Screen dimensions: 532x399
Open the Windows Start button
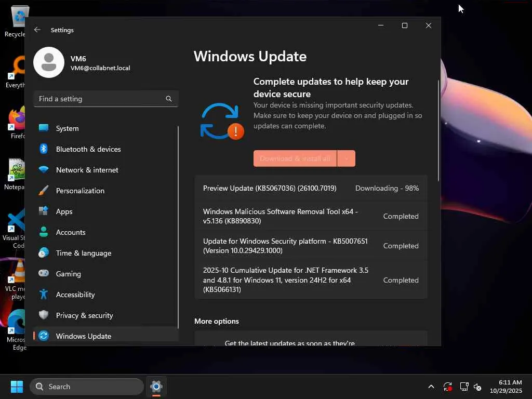(17, 387)
